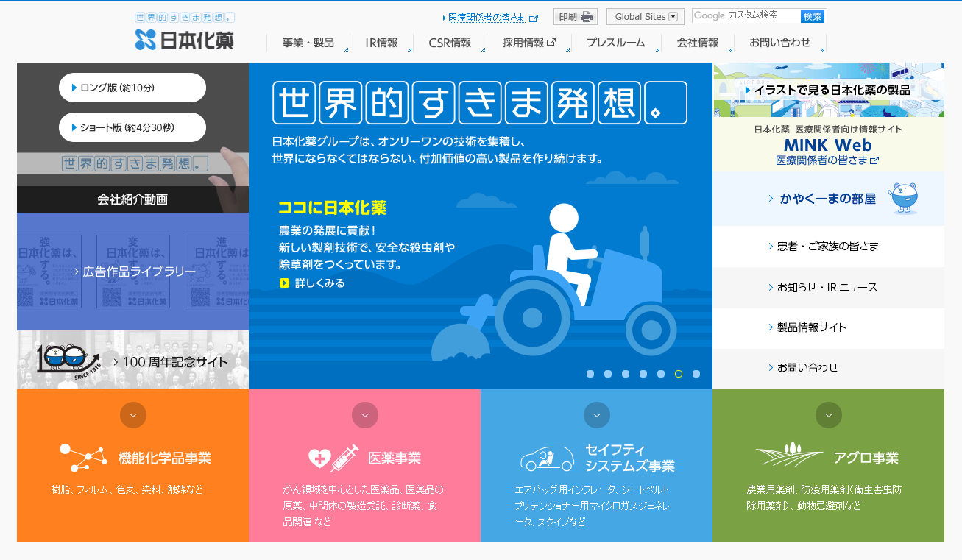Open the 製品情報サイト link
The image size is (962, 560).
coord(829,327)
